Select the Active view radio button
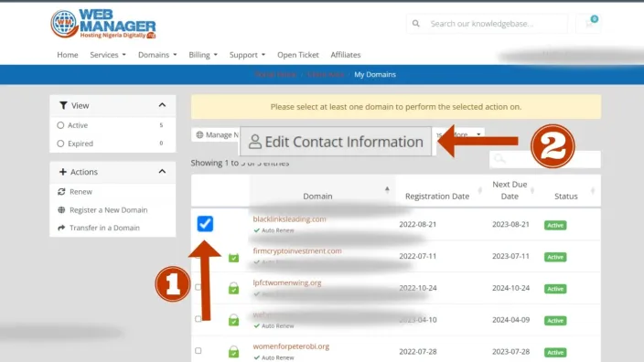The width and height of the screenshot is (644, 362). click(x=60, y=125)
